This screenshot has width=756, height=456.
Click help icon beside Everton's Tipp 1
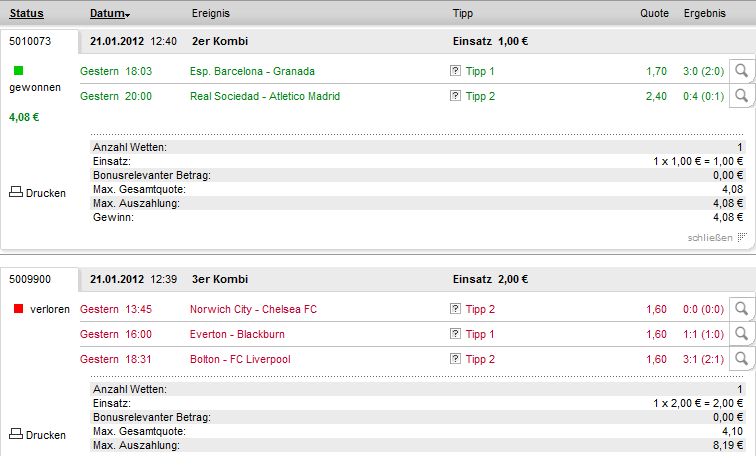(456, 334)
